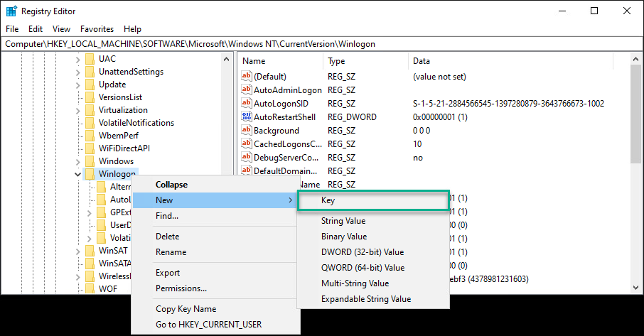
Task: Select the VolatileNotifications tree key
Action: click(x=136, y=123)
